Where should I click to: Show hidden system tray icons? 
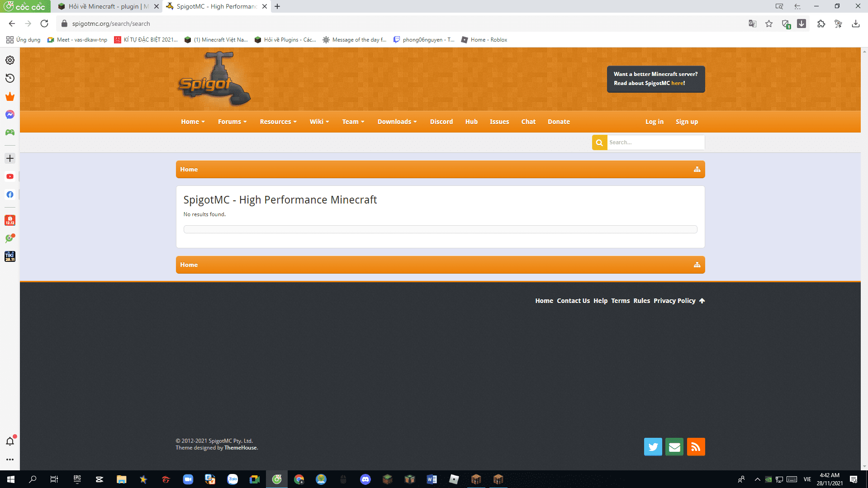tap(757, 479)
